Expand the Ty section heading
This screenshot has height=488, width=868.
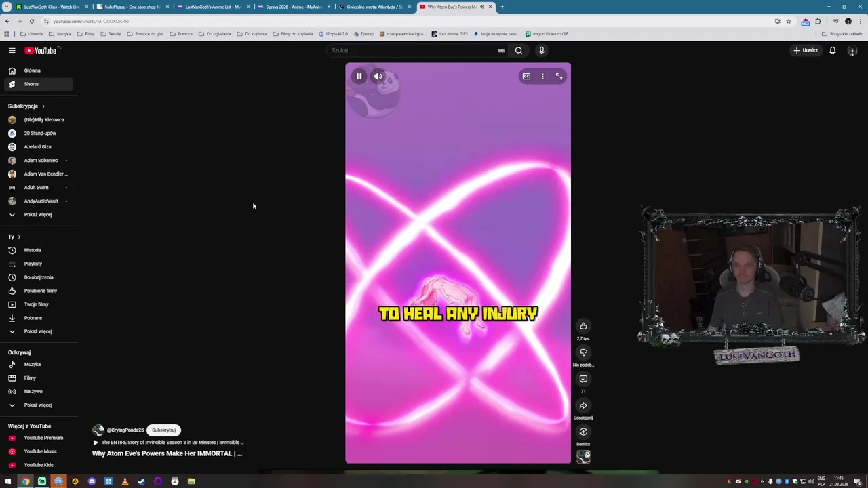(14, 237)
